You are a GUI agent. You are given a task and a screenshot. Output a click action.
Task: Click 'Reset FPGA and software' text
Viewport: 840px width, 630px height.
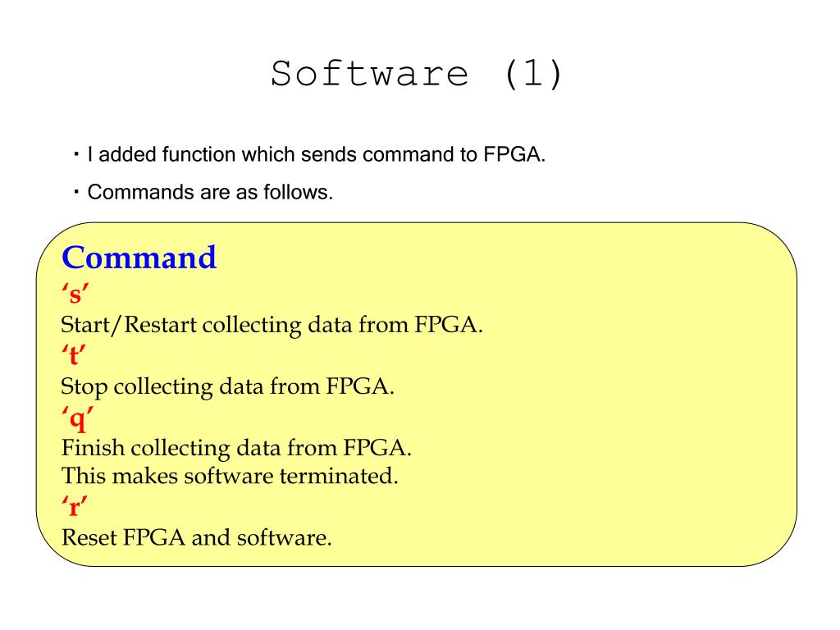[197, 537]
